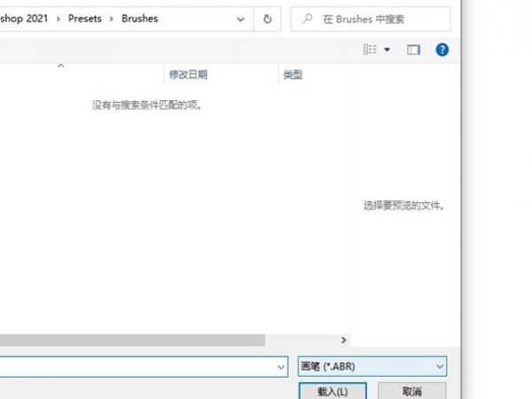Click chevron between Presets and Brushes
The image size is (532, 399).
click(x=112, y=19)
